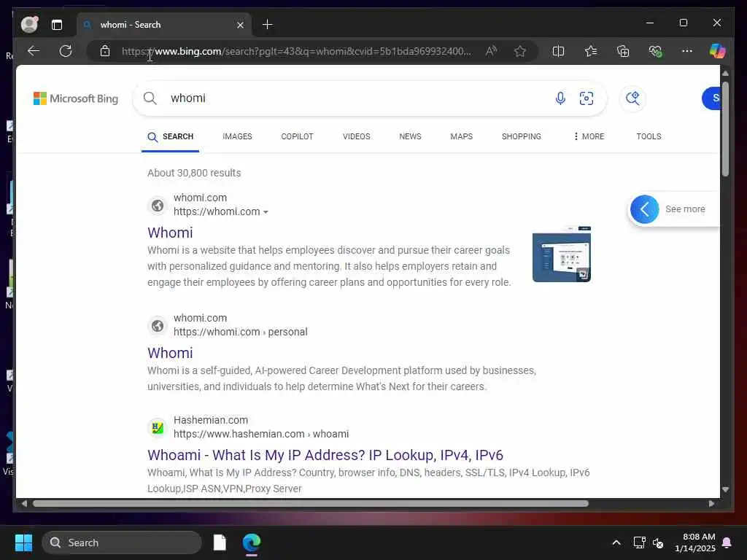
Task: Click globe icon of whomi.com personal result
Action: 158,326
